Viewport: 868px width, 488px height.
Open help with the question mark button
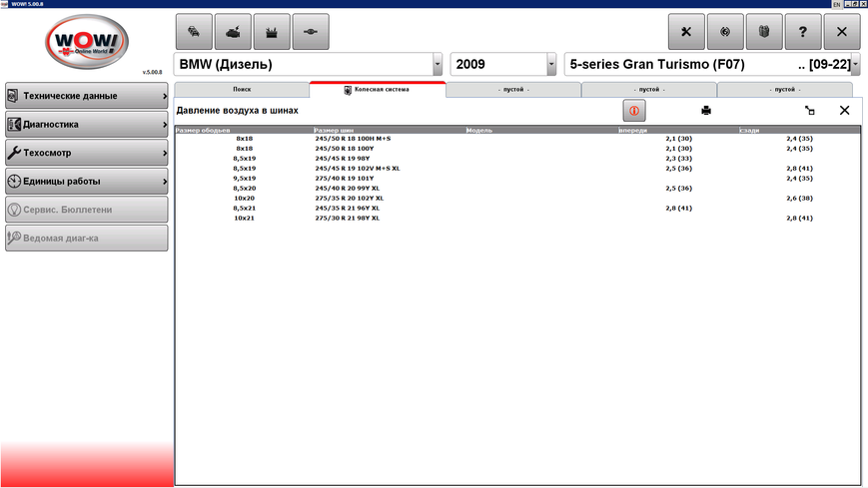coord(803,32)
